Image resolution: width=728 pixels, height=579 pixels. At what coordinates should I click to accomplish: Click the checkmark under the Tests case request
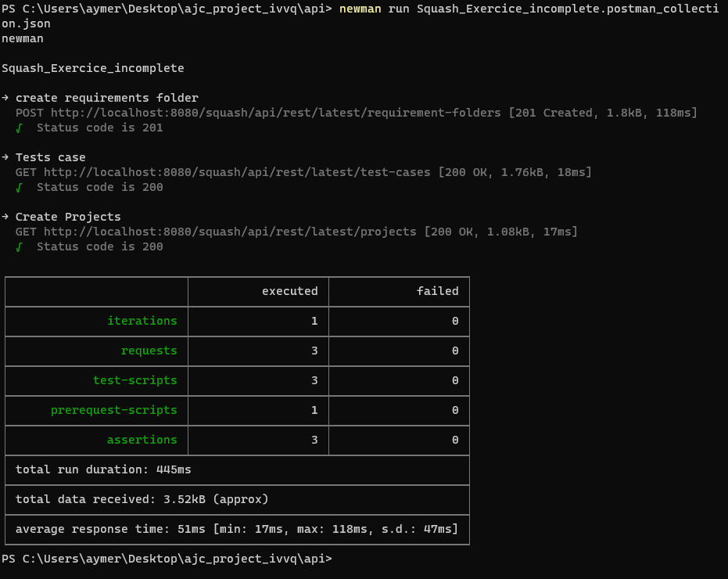pos(19,188)
